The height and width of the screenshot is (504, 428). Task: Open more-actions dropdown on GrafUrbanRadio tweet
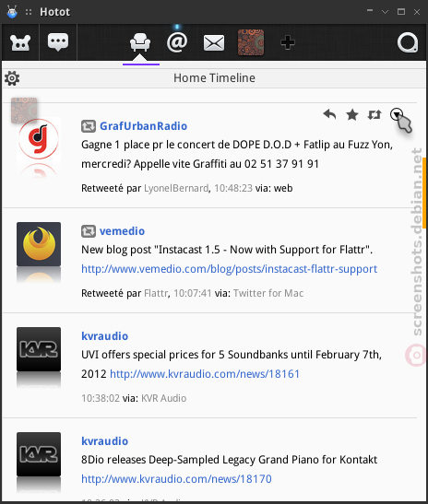[x=397, y=114]
